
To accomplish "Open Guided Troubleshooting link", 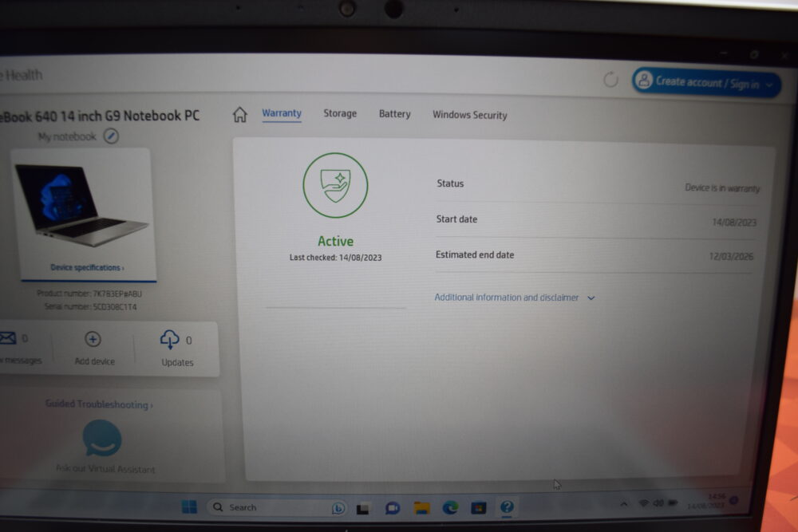I will (x=99, y=404).
